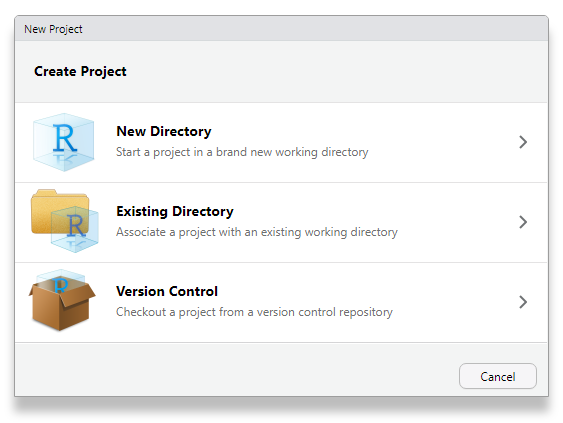
Task: Click the blue R peeking out of the box
Action: [x=61, y=285]
